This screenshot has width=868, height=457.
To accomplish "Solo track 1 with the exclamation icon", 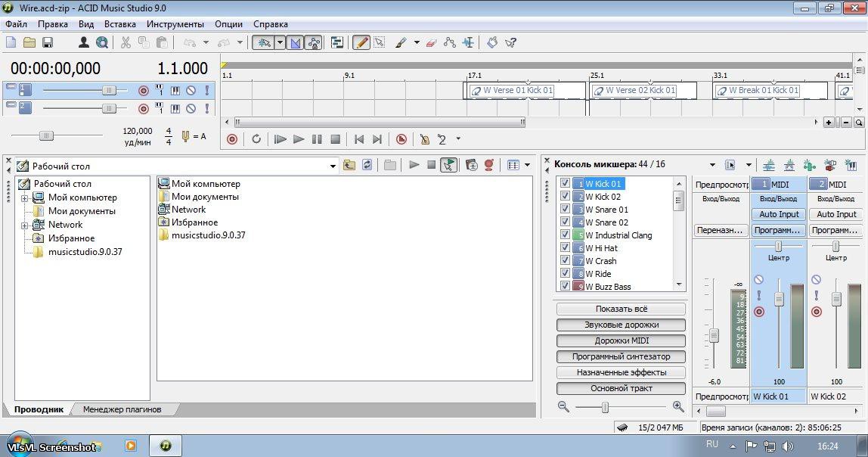I will pyautogui.click(x=207, y=90).
